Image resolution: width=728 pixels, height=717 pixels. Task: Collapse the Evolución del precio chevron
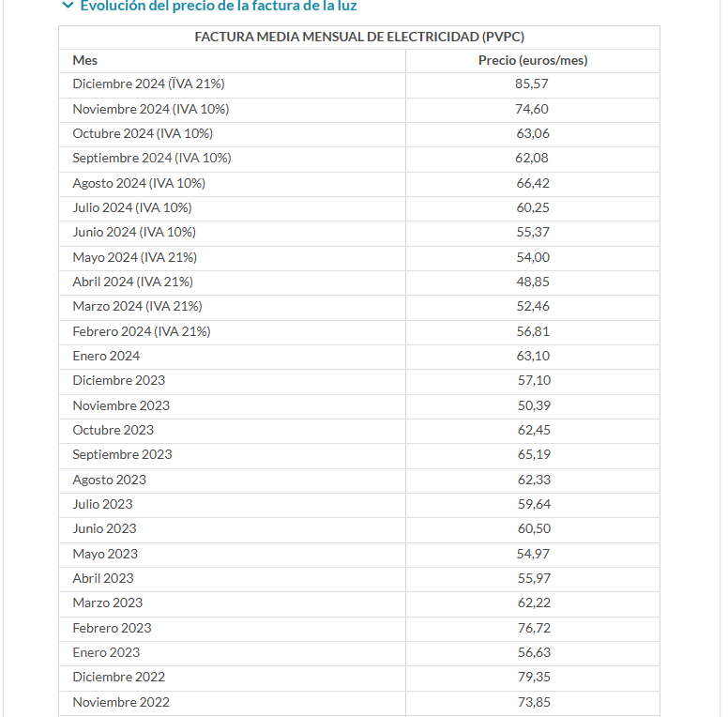(x=68, y=6)
